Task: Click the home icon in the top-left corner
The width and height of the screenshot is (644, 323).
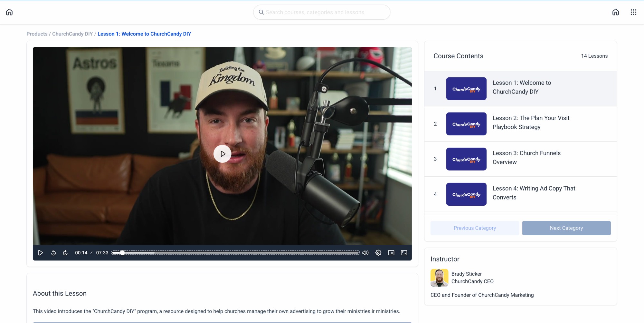Action: (x=9, y=12)
